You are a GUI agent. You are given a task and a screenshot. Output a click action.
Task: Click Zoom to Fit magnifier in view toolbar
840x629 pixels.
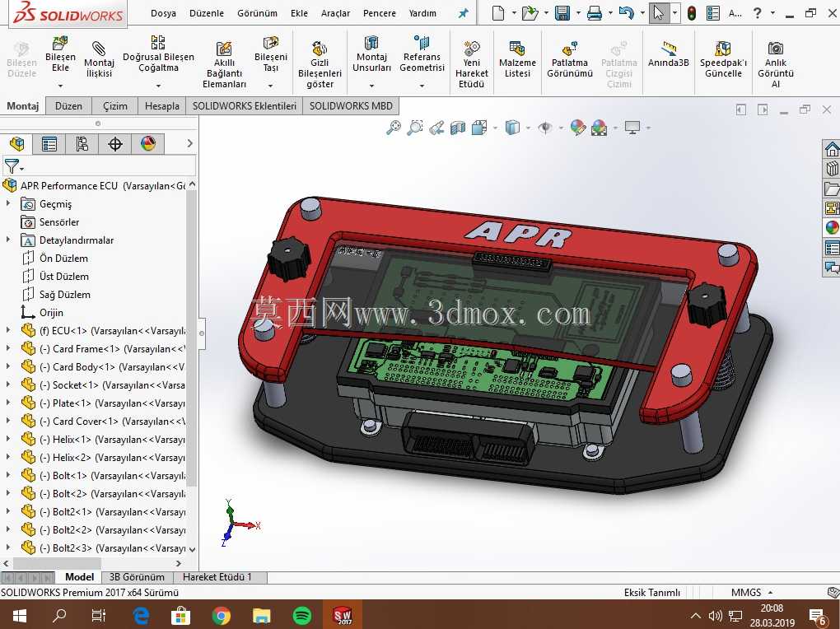pos(393,128)
